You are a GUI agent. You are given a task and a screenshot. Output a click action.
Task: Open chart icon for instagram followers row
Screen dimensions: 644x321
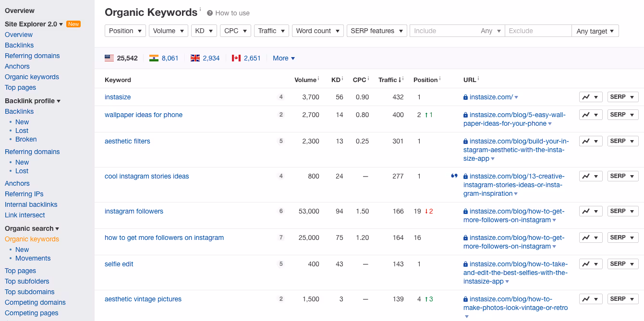(x=591, y=211)
